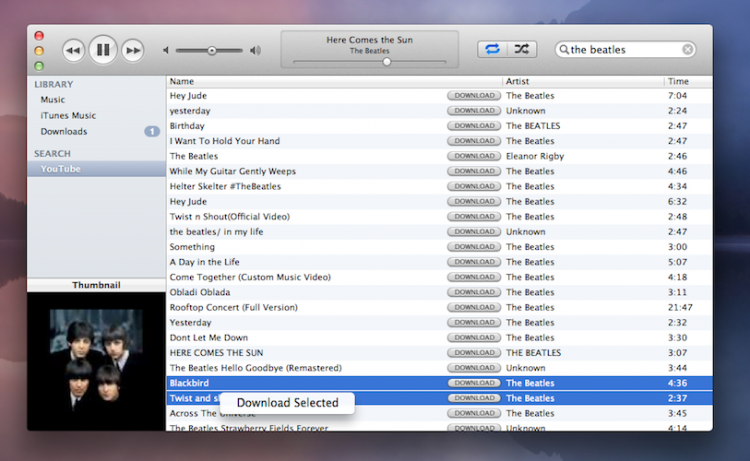
Task: Clear the search field text
Action: tap(687, 50)
